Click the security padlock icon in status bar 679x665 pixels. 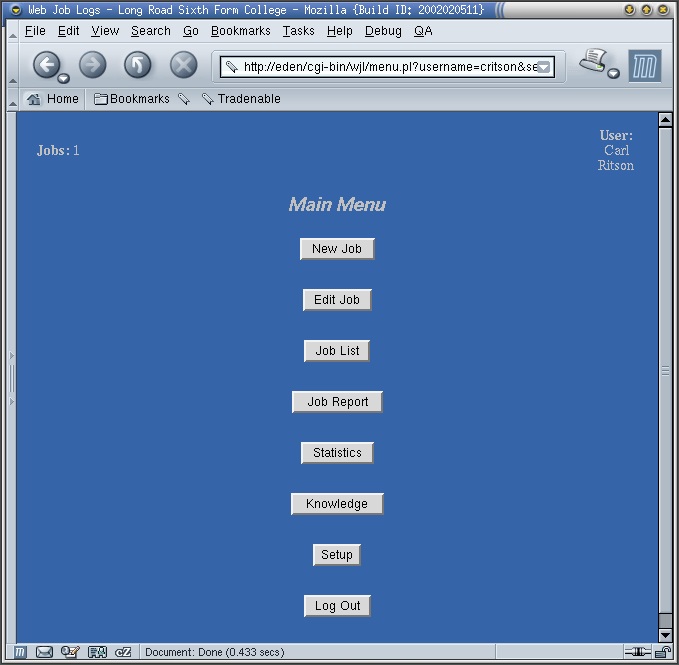pyautogui.click(x=662, y=652)
